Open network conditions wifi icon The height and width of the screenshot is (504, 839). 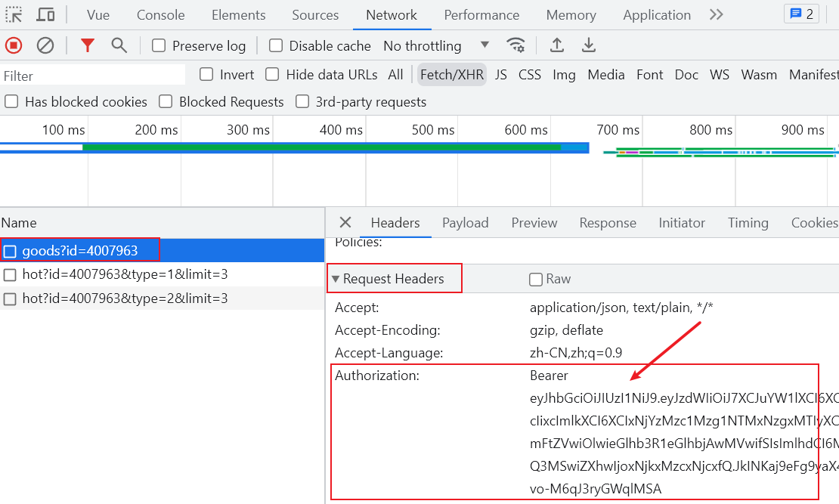coord(516,45)
